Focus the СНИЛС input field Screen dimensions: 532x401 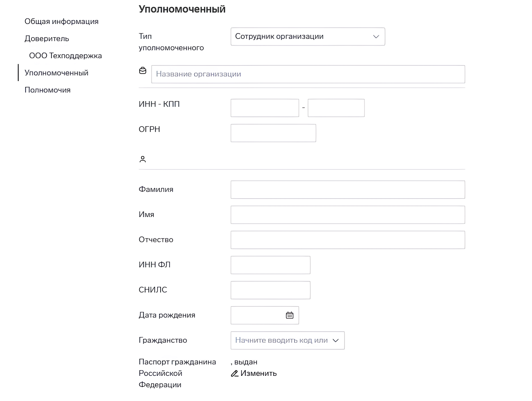coord(271,290)
